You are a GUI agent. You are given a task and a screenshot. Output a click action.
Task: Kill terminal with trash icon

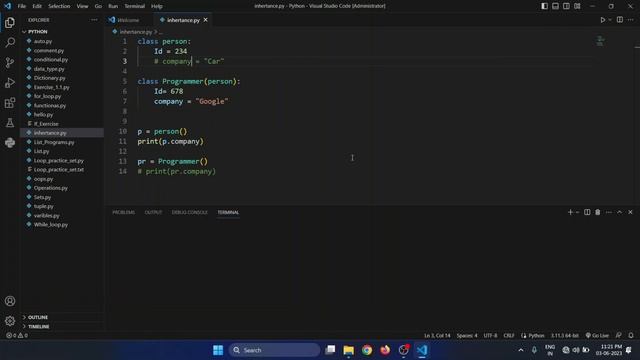[x=598, y=212]
